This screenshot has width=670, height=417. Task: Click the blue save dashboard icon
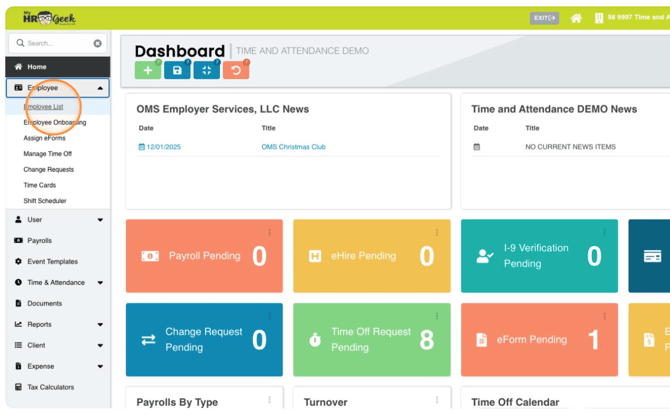pos(177,70)
